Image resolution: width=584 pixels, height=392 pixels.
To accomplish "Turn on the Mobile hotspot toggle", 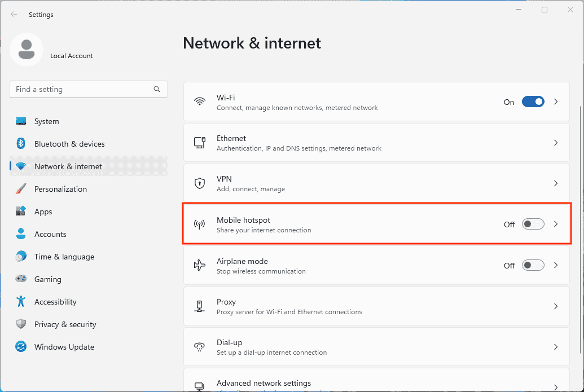I will pyautogui.click(x=533, y=224).
